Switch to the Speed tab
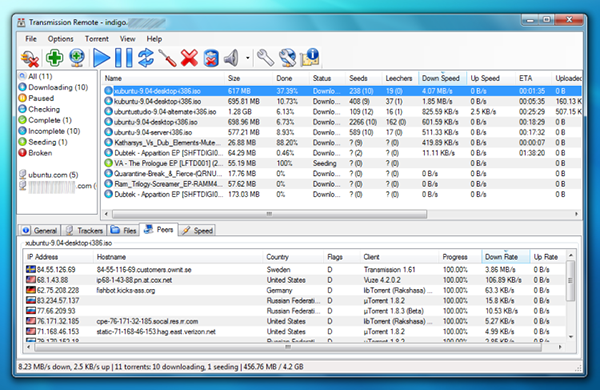600x390 pixels. pos(197,230)
